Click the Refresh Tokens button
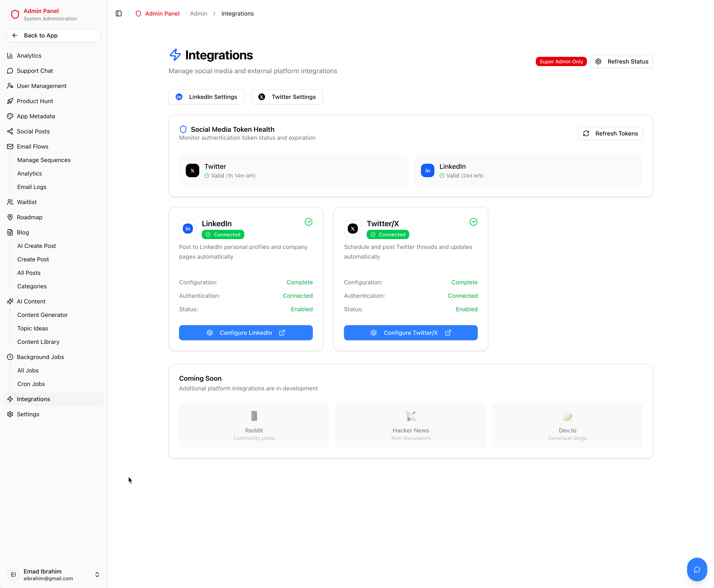 point(610,133)
